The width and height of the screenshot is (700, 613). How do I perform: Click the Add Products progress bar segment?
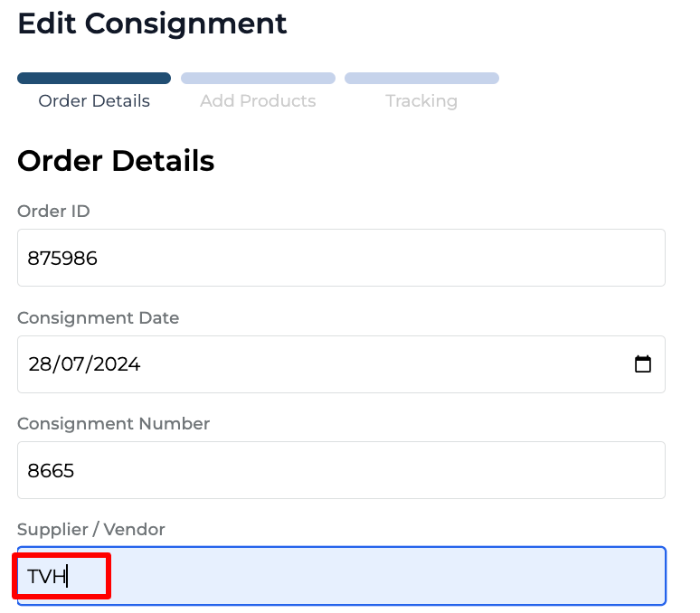coord(258,79)
